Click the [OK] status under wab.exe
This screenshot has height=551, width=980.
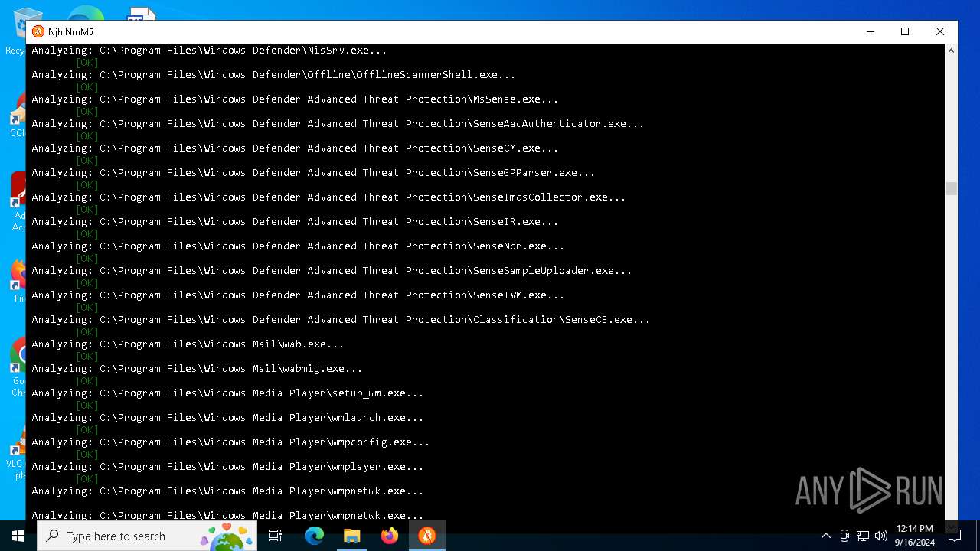87,357
